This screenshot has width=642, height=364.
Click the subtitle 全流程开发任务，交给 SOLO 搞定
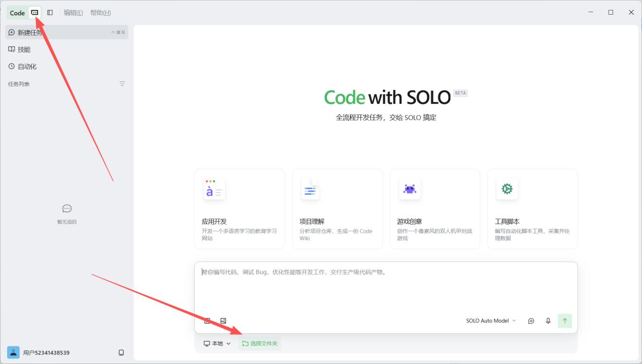[x=386, y=118]
